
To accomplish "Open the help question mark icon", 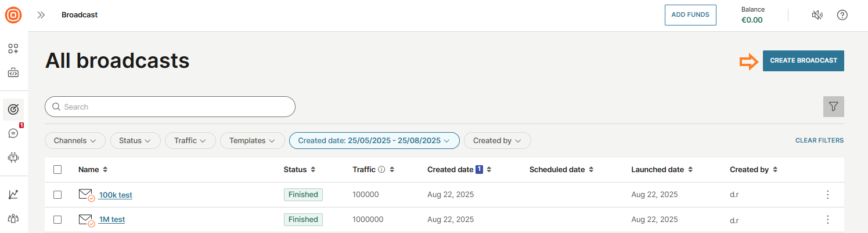I will click(x=842, y=15).
